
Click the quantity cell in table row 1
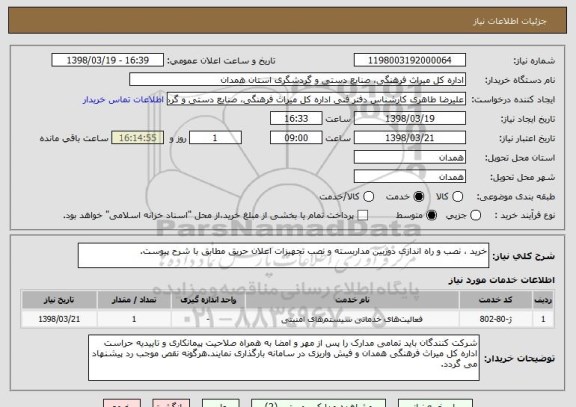tap(134, 319)
